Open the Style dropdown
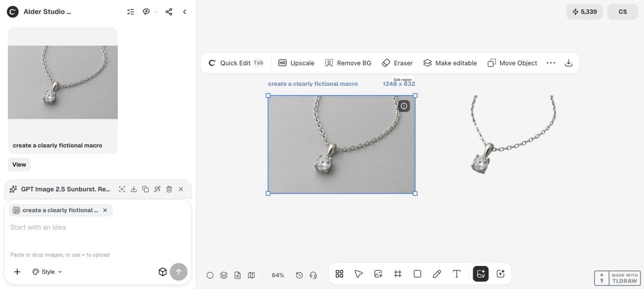This screenshot has height=289, width=644. coord(47,272)
